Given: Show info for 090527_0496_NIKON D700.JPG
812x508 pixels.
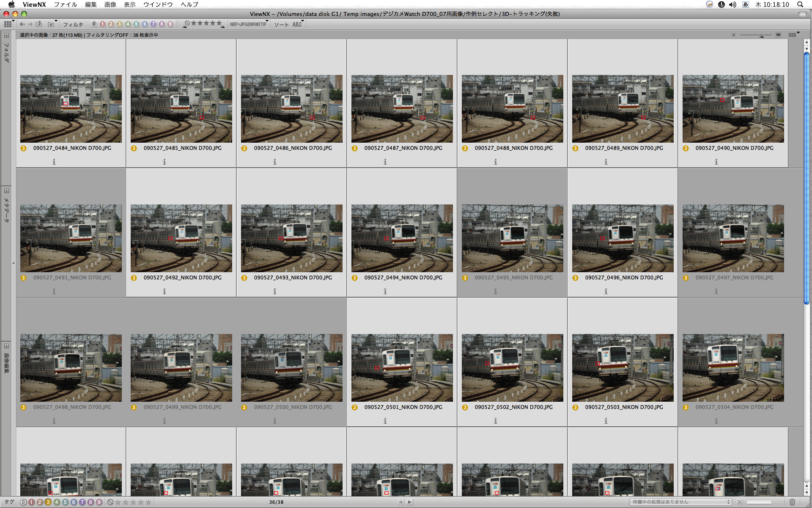Looking at the screenshot, I should 606,291.
